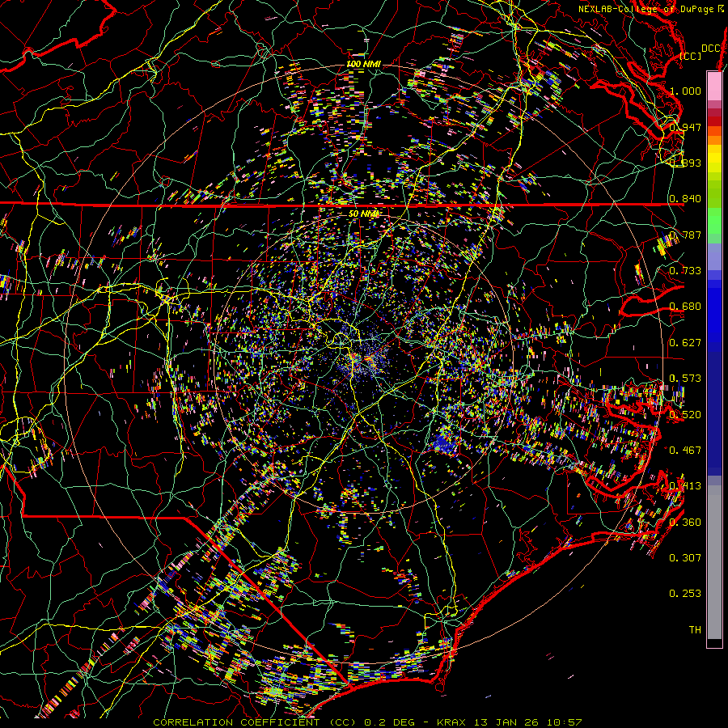Click the CORRELATION COEFFICIENT (CC) title text
Image resolution: width=728 pixels, height=728 pixels.
point(255,722)
